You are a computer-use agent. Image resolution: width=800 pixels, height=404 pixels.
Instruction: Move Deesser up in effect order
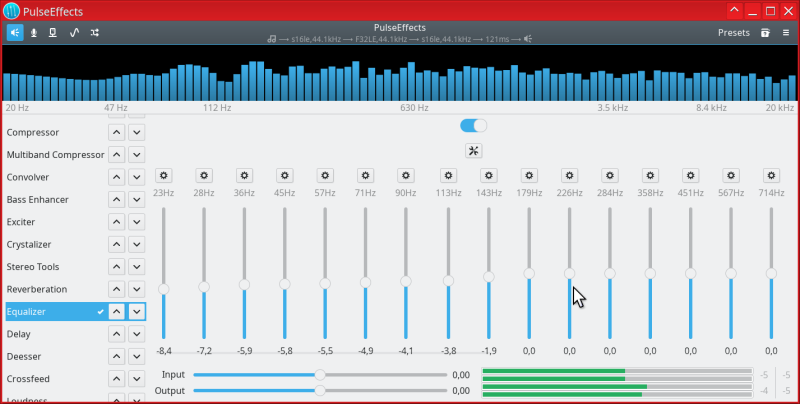tap(117, 357)
